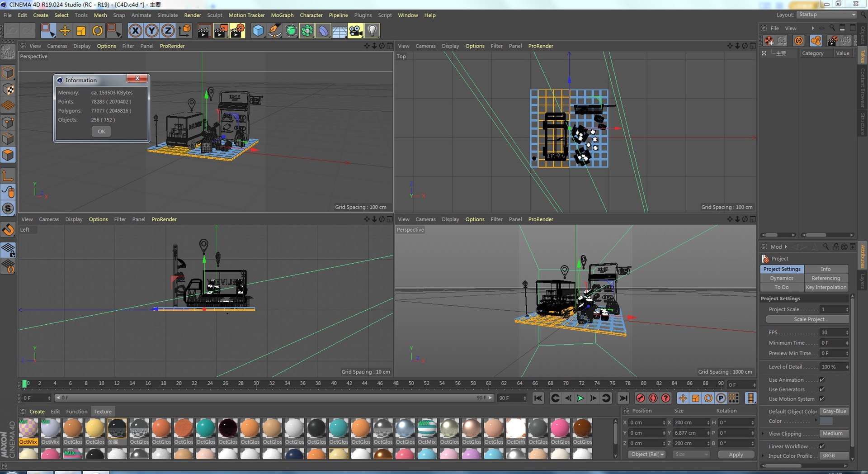Open Cameras menu in Left viewport
The width and height of the screenshot is (868, 474).
[49, 219]
